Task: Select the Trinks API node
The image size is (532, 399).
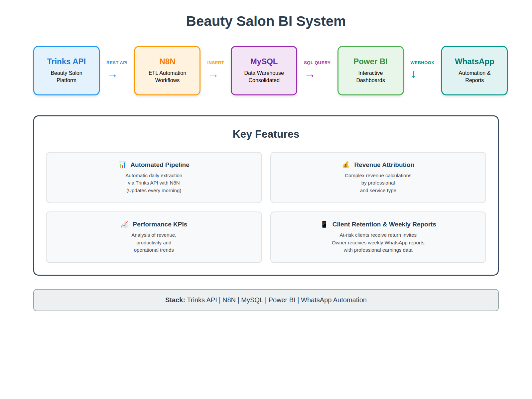Action: click(66, 70)
